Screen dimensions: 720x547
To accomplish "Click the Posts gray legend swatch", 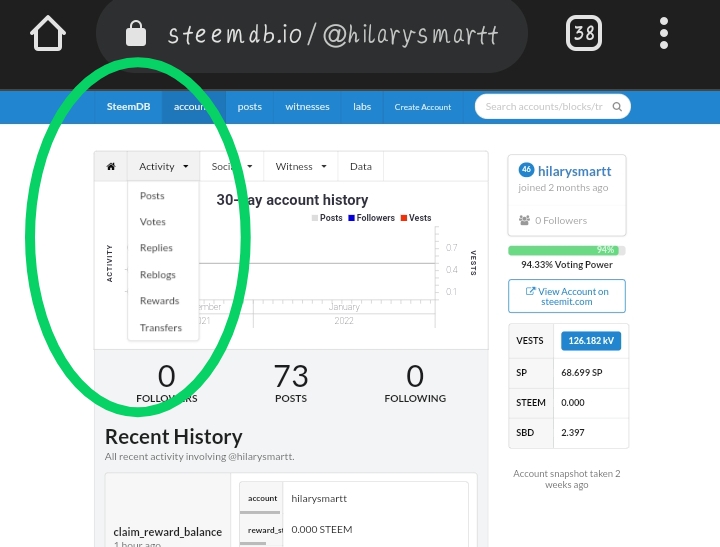I will tap(315, 218).
